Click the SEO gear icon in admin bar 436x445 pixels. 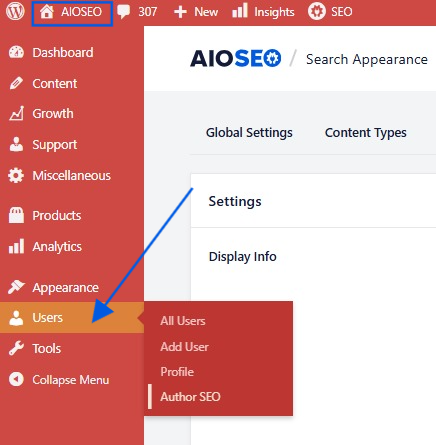click(316, 12)
